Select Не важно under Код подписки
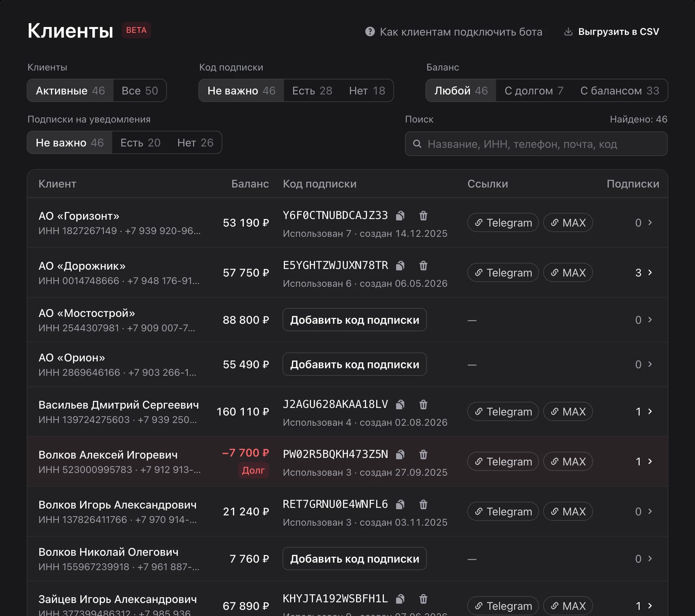 coord(241,91)
